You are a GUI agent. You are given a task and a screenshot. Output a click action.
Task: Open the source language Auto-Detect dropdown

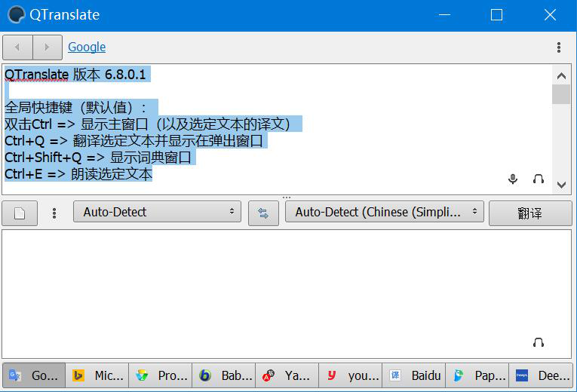[157, 212]
